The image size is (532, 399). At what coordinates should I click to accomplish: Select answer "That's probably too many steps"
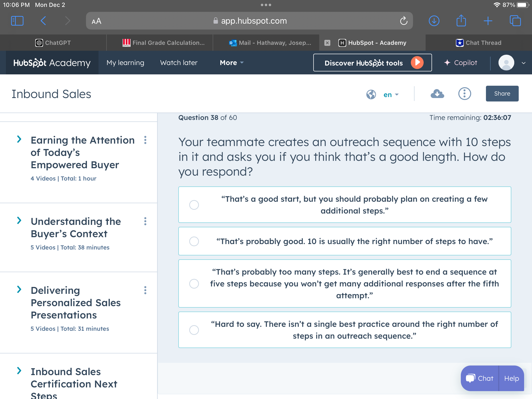pyautogui.click(x=194, y=284)
